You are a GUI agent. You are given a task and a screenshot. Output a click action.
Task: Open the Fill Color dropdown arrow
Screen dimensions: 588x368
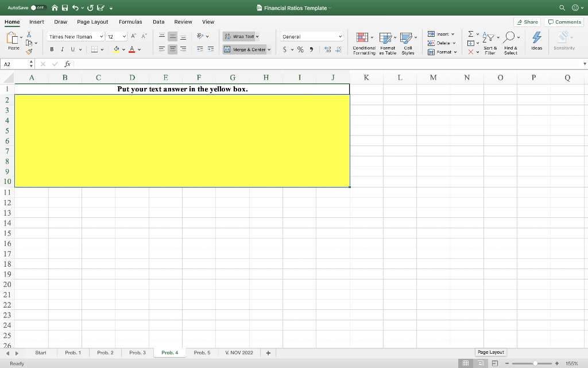[x=122, y=49]
